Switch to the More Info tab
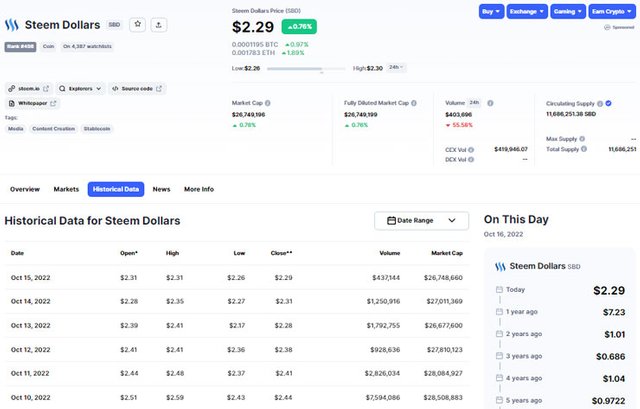This screenshot has width=640, height=409. 199,189
